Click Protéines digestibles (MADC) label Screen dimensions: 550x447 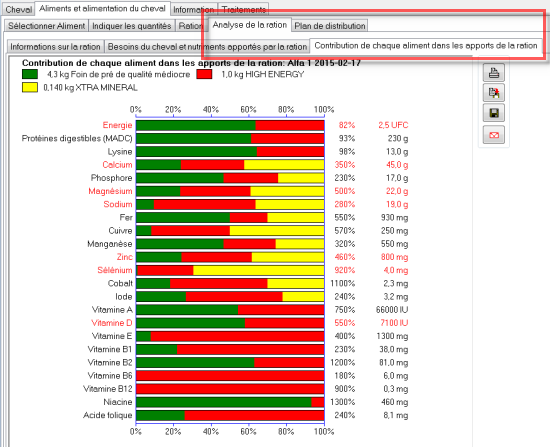point(77,139)
